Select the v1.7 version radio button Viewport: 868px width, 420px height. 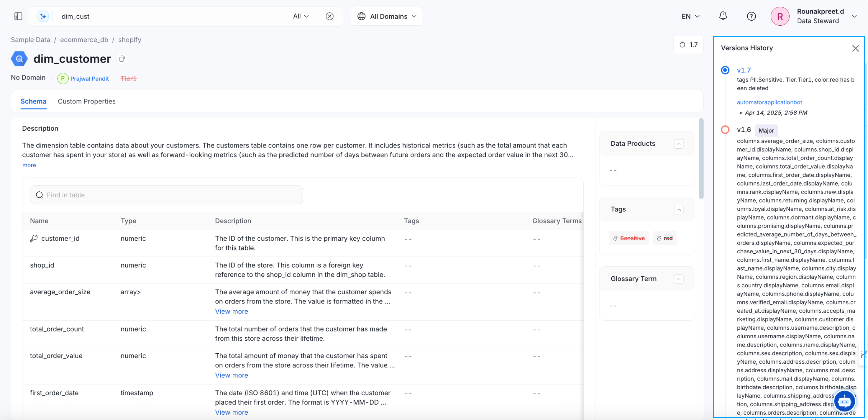pyautogui.click(x=725, y=70)
